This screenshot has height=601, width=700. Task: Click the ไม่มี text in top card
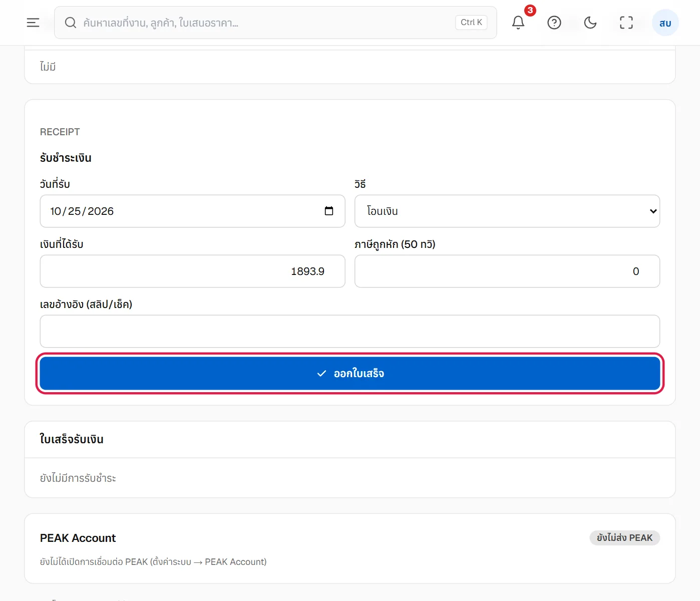pos(48,67)
